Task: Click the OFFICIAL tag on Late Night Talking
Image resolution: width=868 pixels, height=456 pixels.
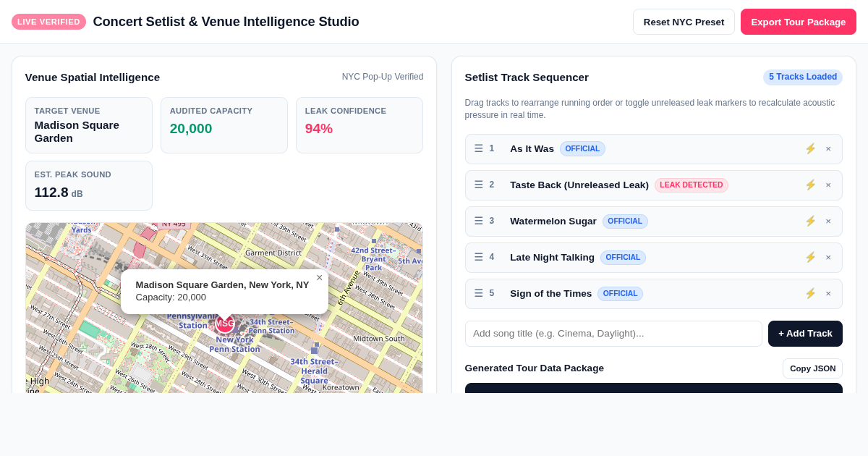Action: pyautogui.click(x=623, y=258)
